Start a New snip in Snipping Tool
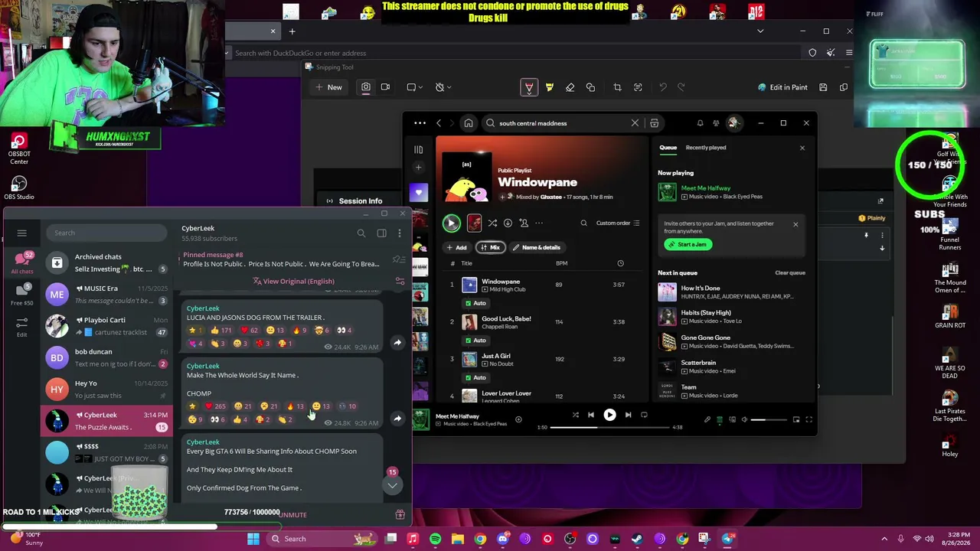 click(328, 87)
